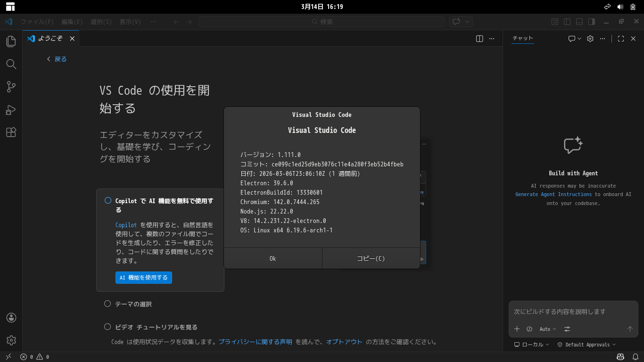Screen dimensions: 644x362
Task: Select the Run and Debug icon
Action: [11, 109]
